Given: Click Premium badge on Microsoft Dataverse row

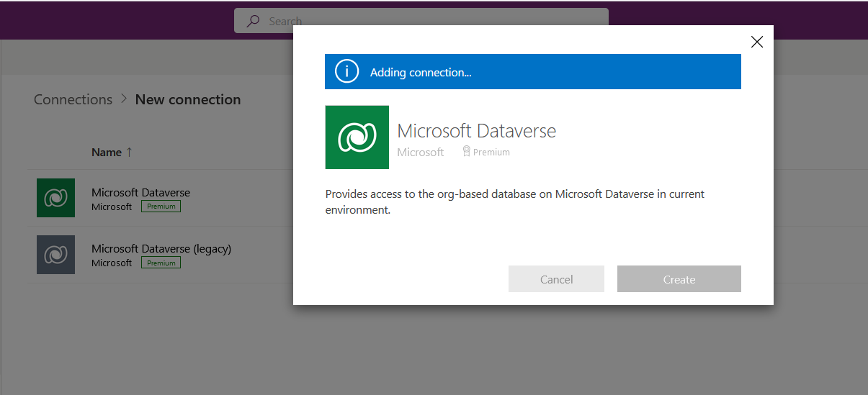Looking at the screenshot, I should point(161,206).
